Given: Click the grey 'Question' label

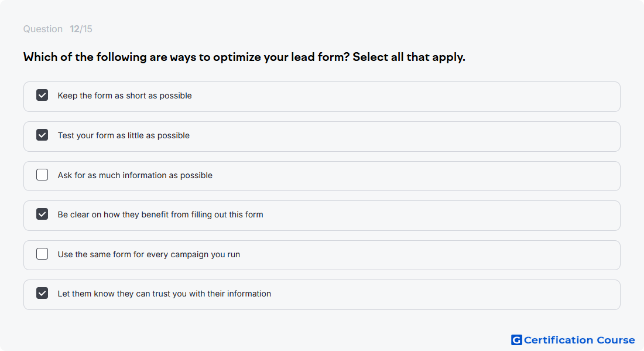Looking at the screenshot, I should [43, 29].
